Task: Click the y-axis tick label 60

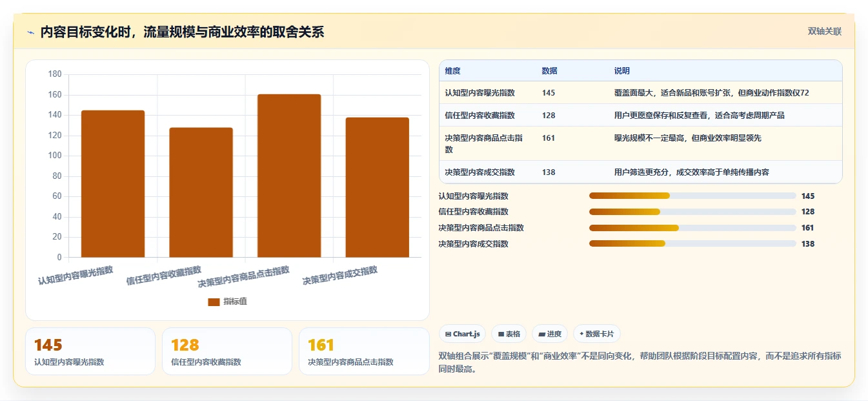Action: (57, 196)
